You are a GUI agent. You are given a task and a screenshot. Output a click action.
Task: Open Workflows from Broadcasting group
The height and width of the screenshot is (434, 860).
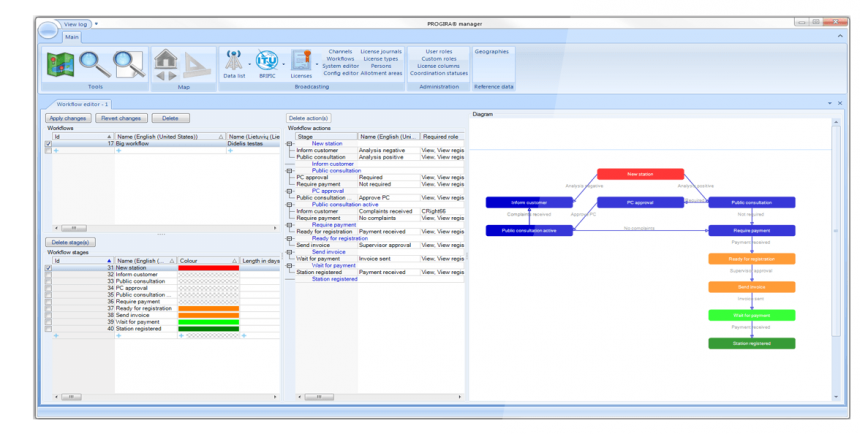(340, 59)
